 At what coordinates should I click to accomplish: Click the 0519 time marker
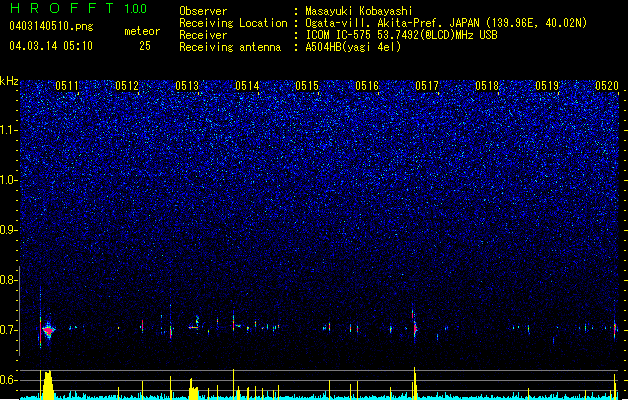click(547, 86)
